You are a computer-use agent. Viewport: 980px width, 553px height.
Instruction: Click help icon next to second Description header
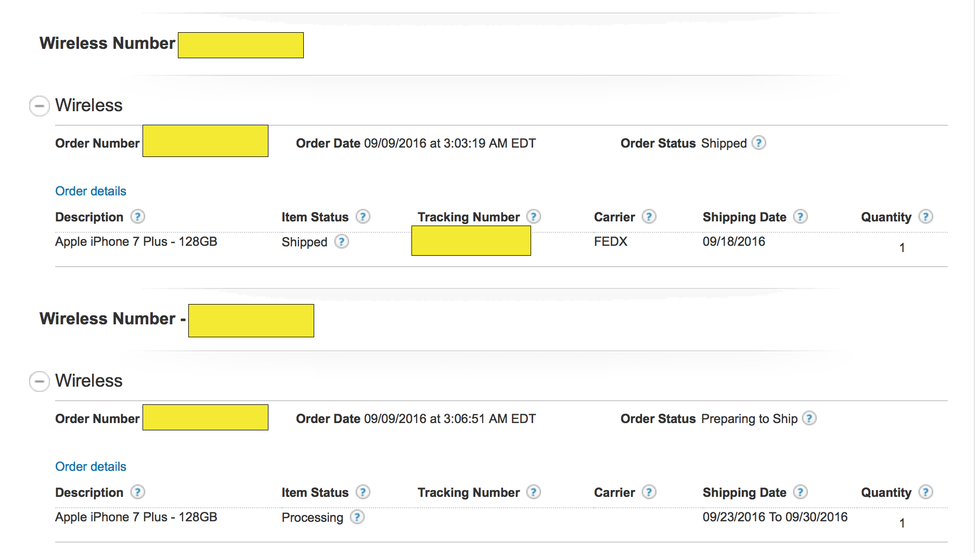[137, 492]
